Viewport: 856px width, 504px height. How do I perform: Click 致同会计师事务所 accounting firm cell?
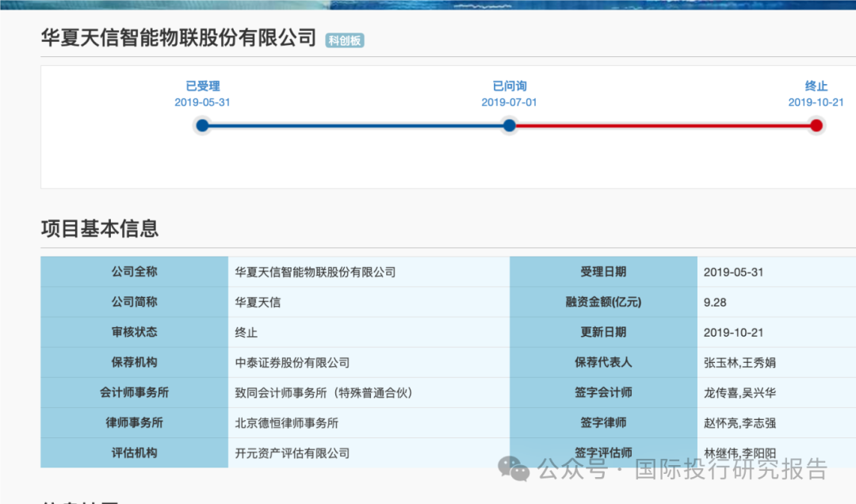[x=369, y=392]
